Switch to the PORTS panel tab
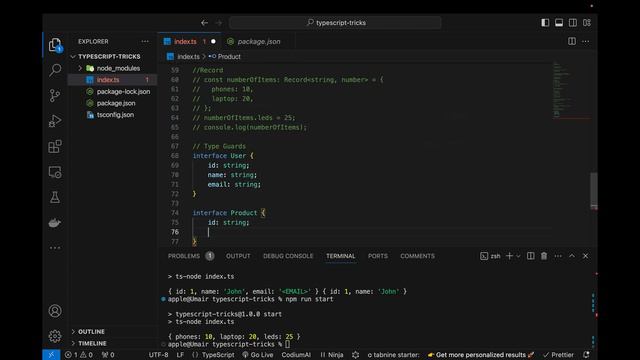 [x=378, y=256]
